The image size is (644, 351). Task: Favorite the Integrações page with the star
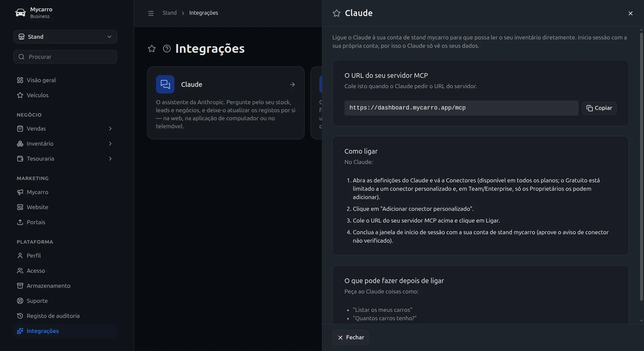tap(152, 49)
